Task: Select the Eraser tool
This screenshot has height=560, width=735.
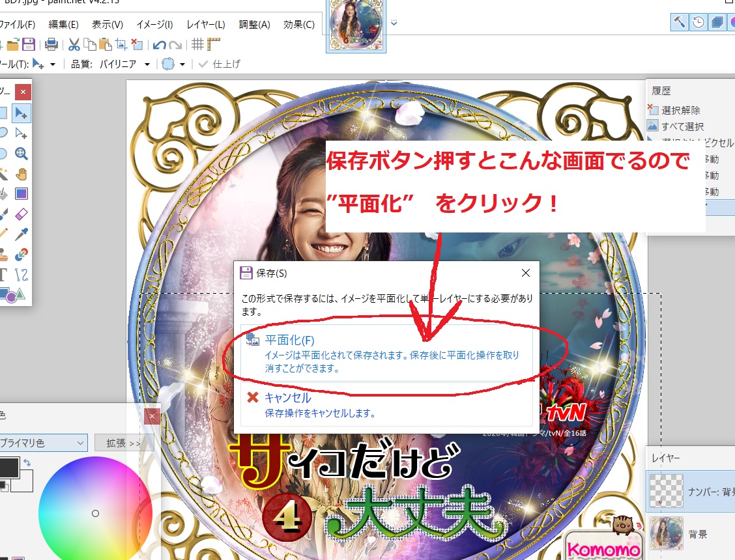Action: (x=21, y=215)
